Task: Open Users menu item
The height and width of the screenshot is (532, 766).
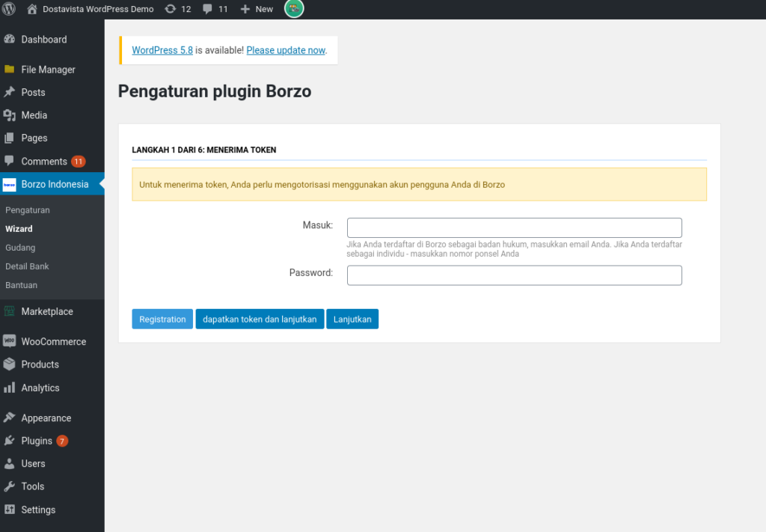Action: click(x=33, y=464)
